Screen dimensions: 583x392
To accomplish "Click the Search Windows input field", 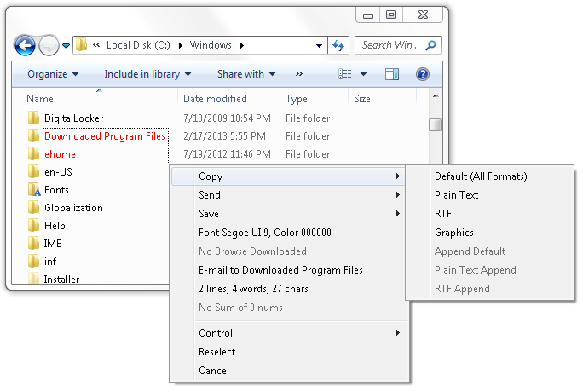I will [398, 45].
